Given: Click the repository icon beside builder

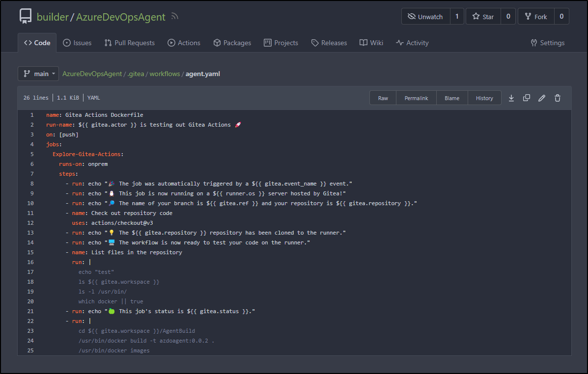Looking at the screenshot, I should (26, 17).
